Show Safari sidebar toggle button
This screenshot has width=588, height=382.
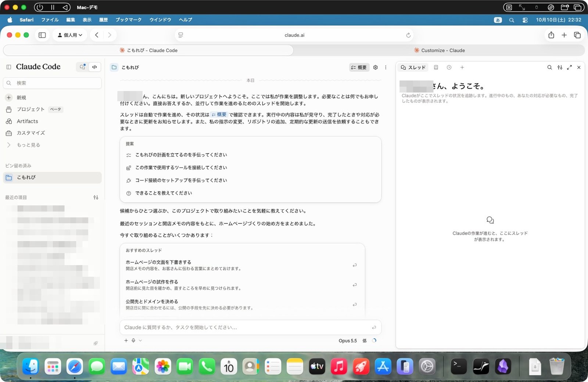[x=42, y=35]
